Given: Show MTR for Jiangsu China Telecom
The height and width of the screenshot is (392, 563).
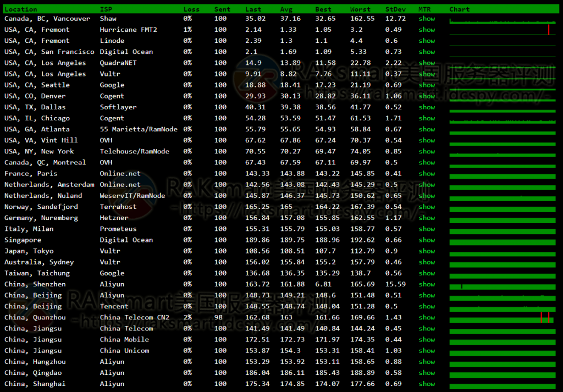Looking at the screenshot, I should pyautogui.click(x=427, y=328).
